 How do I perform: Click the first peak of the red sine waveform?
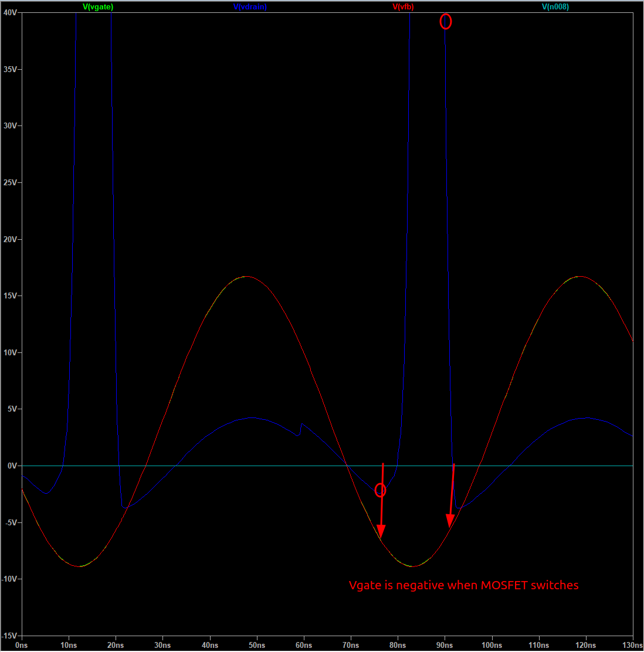pyautogui.click(x=246, y=276)
